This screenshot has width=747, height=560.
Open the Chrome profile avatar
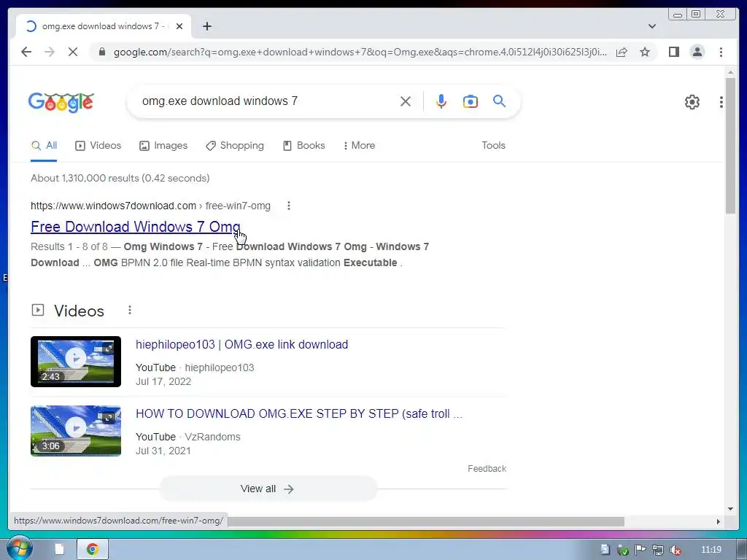coord(697,52)
